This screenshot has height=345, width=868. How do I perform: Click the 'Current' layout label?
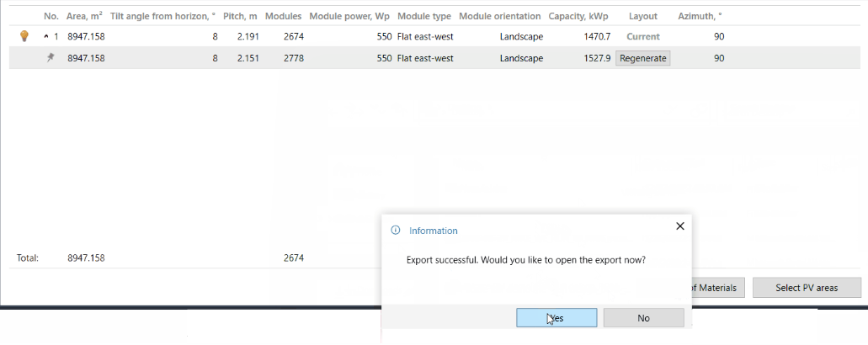(x=642, y=37)
